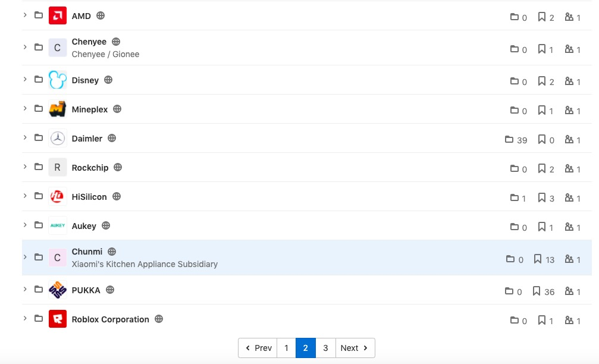Viewport: 599px width, 364px height.
Task: Click the Prev pagination button
Action: pyautogui.click(x=258, y=348)
